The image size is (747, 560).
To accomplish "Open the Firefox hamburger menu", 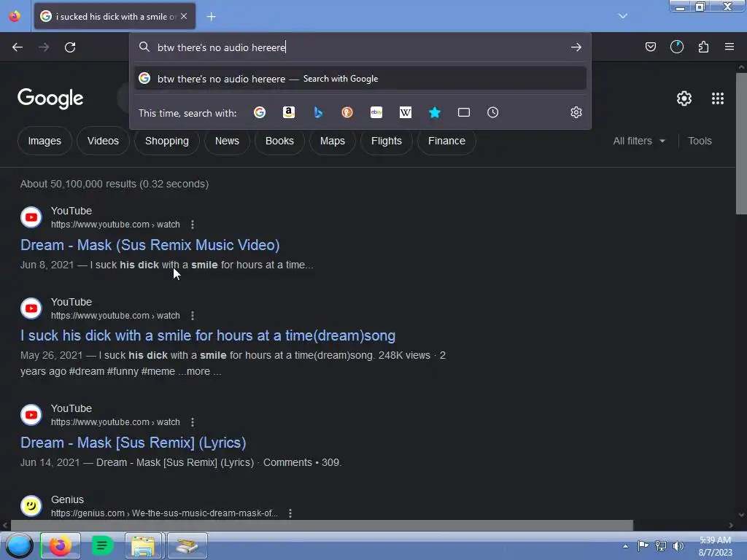I will pyautogui.click(x=729, y=47).
